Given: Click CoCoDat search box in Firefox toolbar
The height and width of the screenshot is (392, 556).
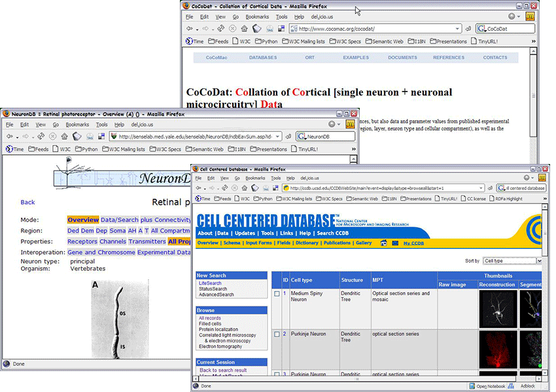Looking at the screenshot, I should (x=508, y=29).
